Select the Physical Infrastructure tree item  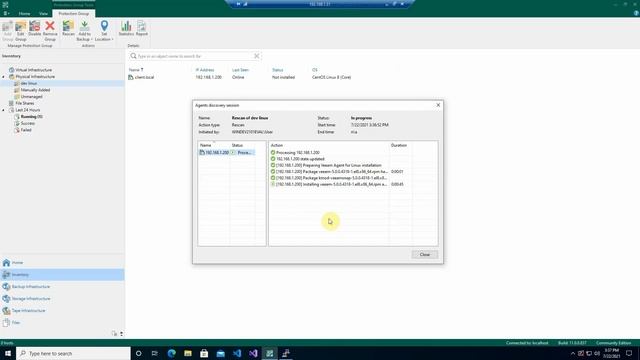coord(35,77)
